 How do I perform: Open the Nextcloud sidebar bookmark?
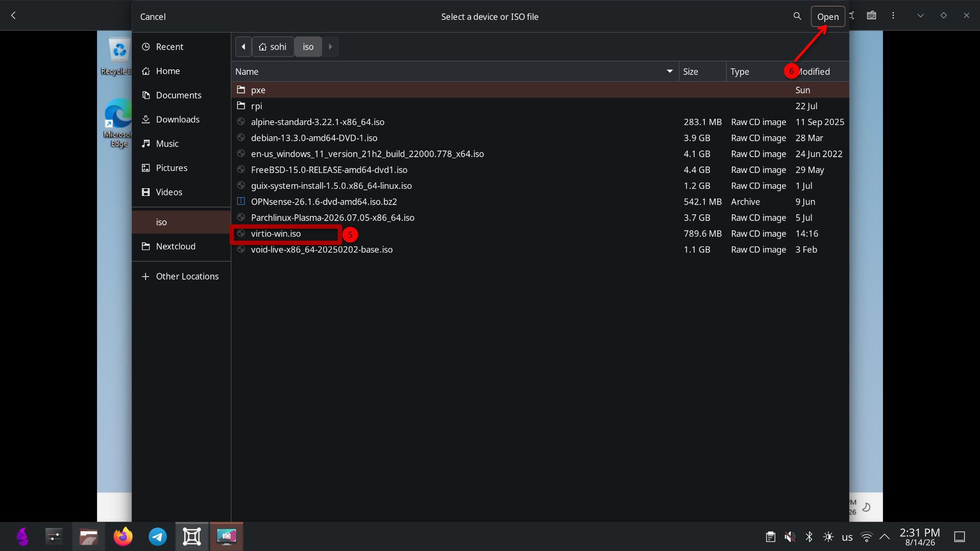(181, 246)
